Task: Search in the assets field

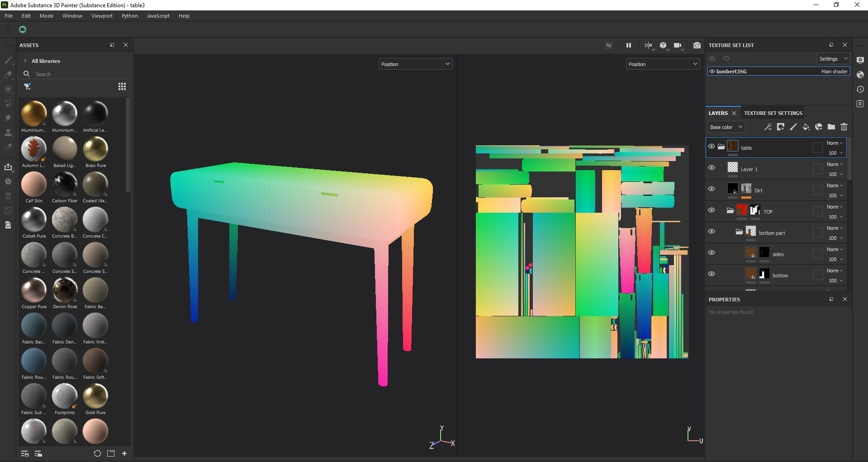Action: coord(75,74)
